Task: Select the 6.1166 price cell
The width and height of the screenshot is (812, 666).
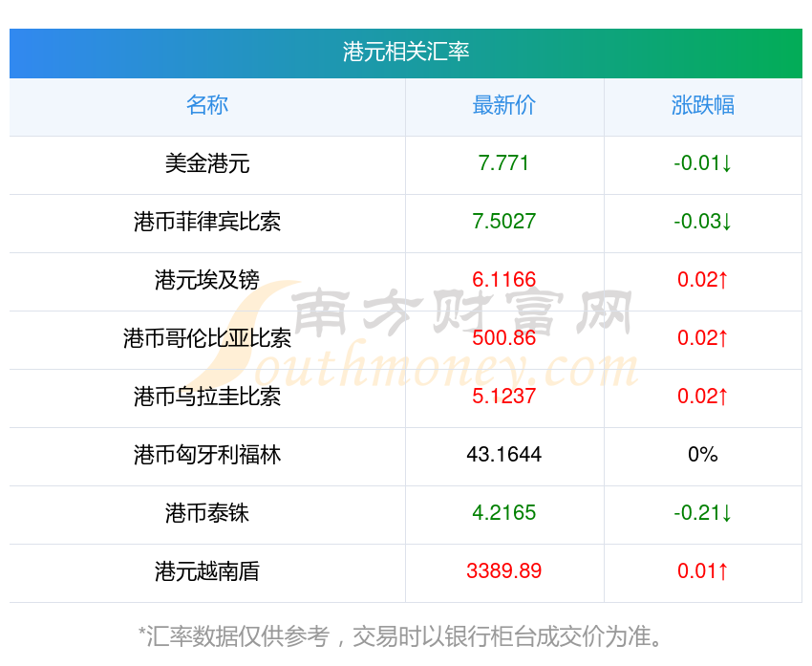Action: pos(504,280)
